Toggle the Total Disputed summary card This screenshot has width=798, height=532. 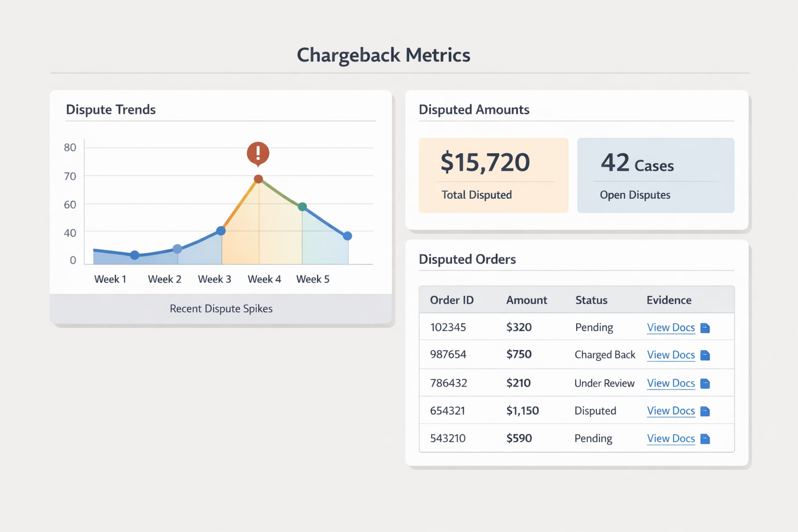click(493, 175)
